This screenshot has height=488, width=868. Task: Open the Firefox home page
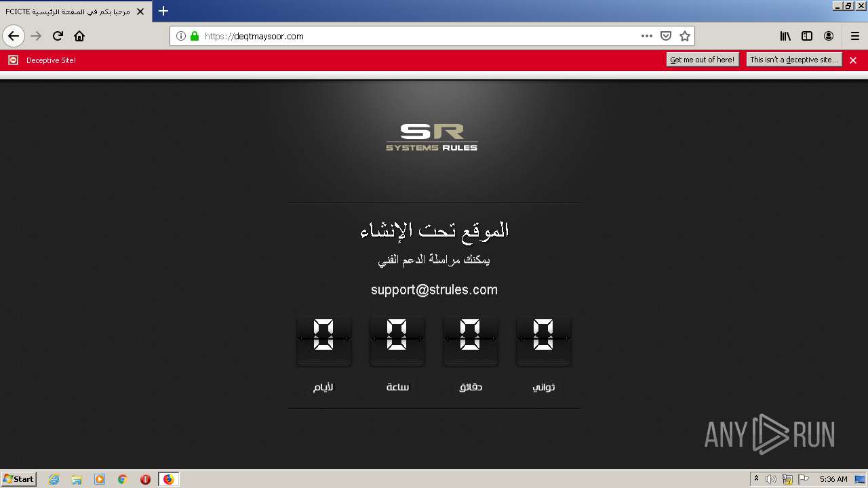[x=79, y=36]
